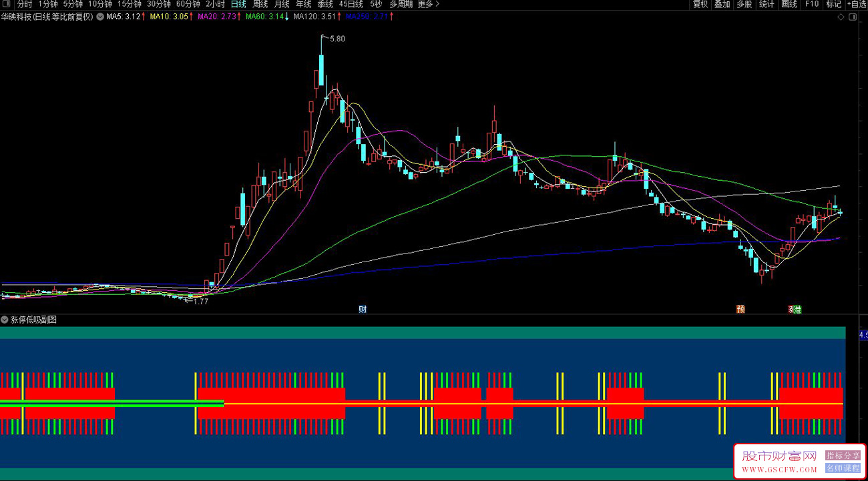Viewport: 868px width, 481px height.
Task: Select the 10分钟 period tab
Action: click(x=100, y=4)
